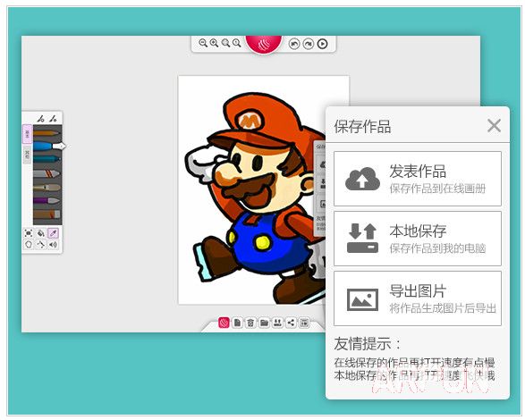This screenshot has width=525, height=420.
Task: Play back the drawing process
Action: pyautogui.click(x=323, y=44)
